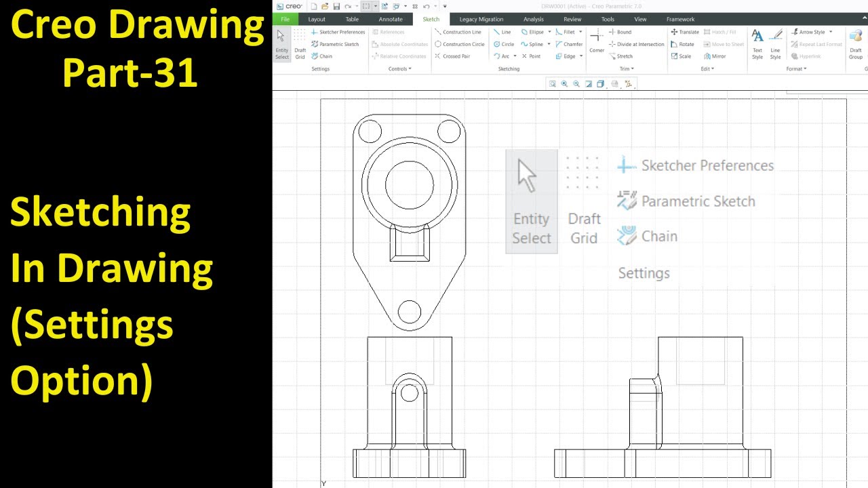Click Open file in quick access toolbar
This screenshot has width=868, height=488.
325,6
